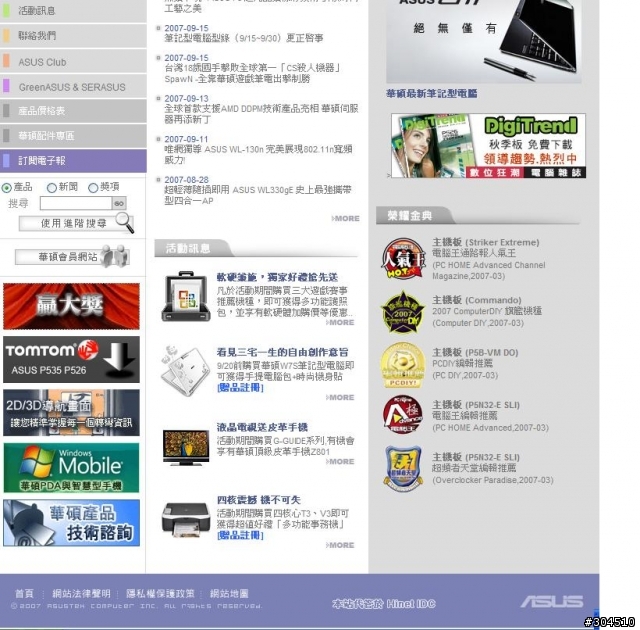Screen dimensions: 640x630
Task: Click the Hinet IDC hosting link
Action: [384, 603]
